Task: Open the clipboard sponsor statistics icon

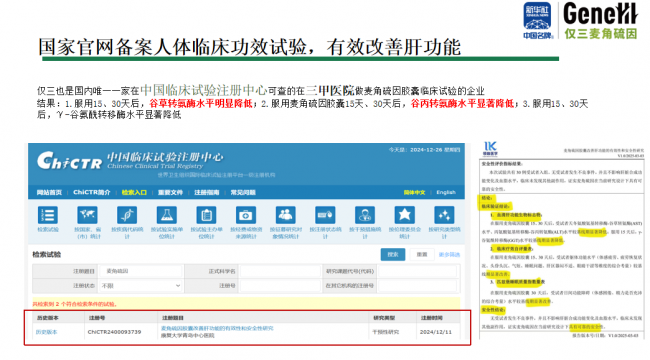Action: point(206,215)
